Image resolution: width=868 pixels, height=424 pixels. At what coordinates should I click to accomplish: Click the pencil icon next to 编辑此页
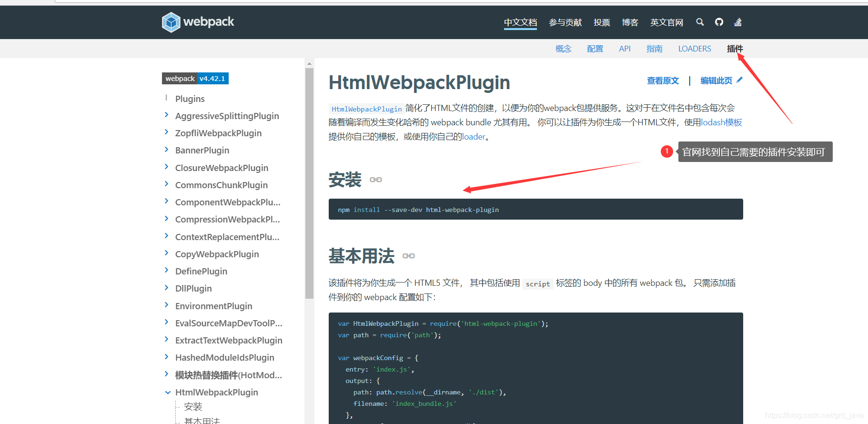(739, 80)
